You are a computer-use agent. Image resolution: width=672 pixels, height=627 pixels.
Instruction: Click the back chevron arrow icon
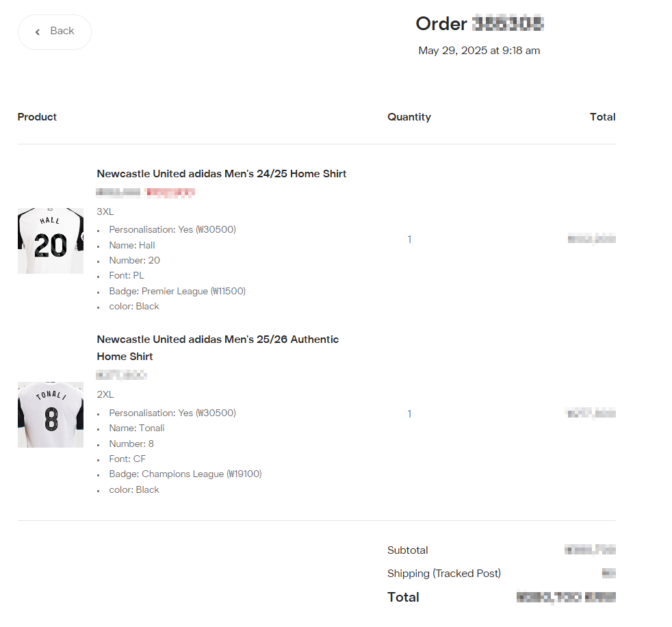pyautogui.click(x=38, y=32)
